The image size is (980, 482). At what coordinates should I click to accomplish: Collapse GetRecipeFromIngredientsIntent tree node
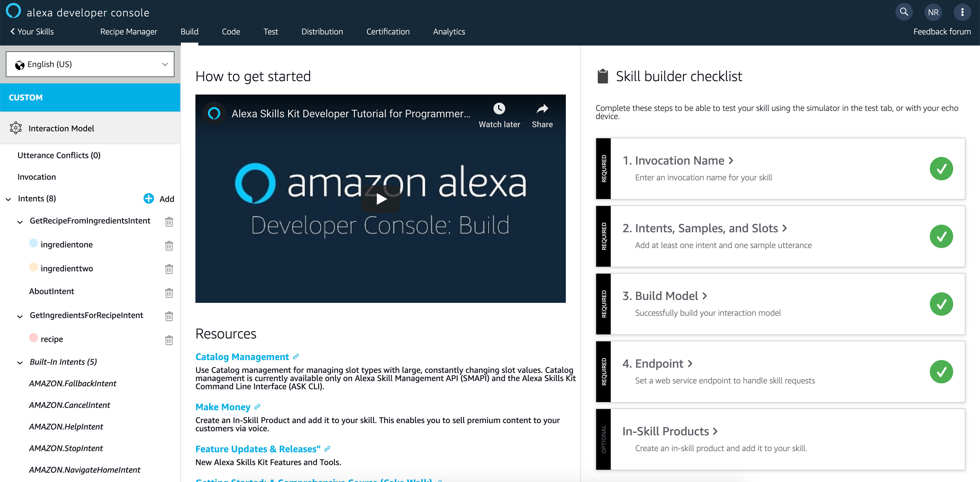[20, 222]
